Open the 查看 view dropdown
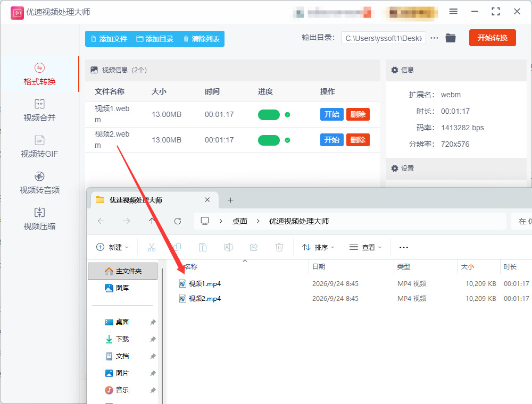 365,247
